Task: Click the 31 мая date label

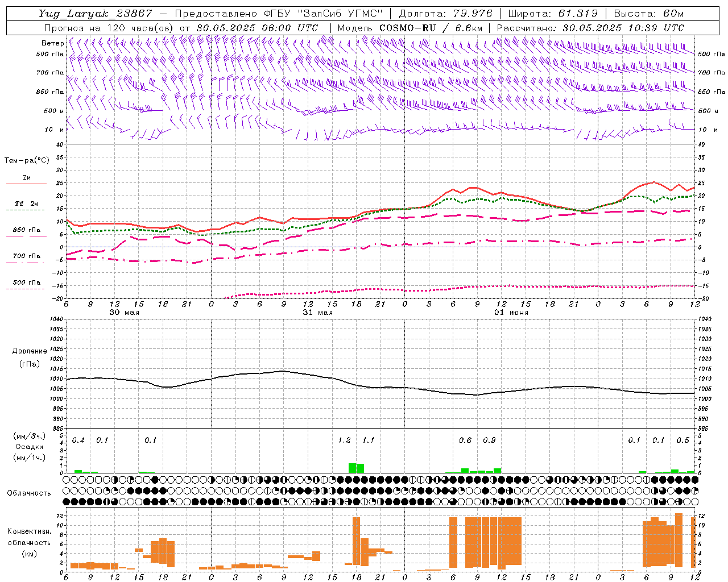Action: [x=317, y=313]
